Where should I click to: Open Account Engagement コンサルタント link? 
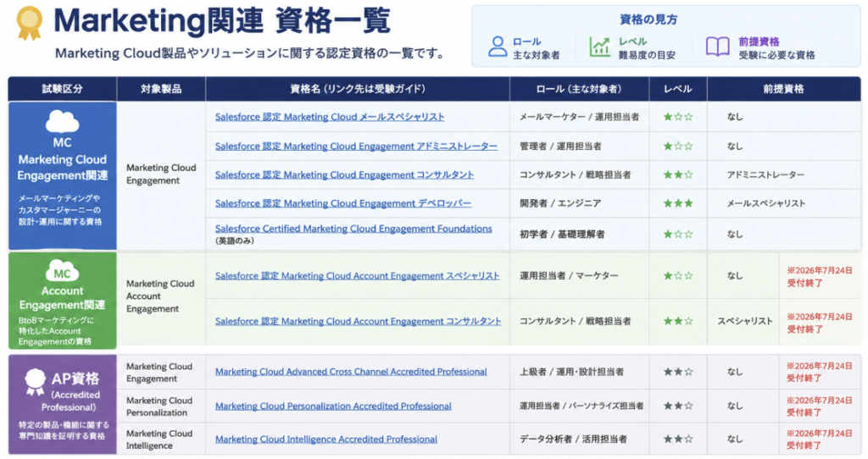pyautogui.click(x=359, y=321)
